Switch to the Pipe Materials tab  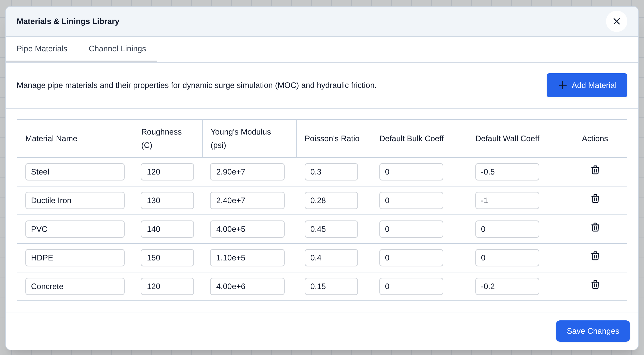tap(42, 49)
